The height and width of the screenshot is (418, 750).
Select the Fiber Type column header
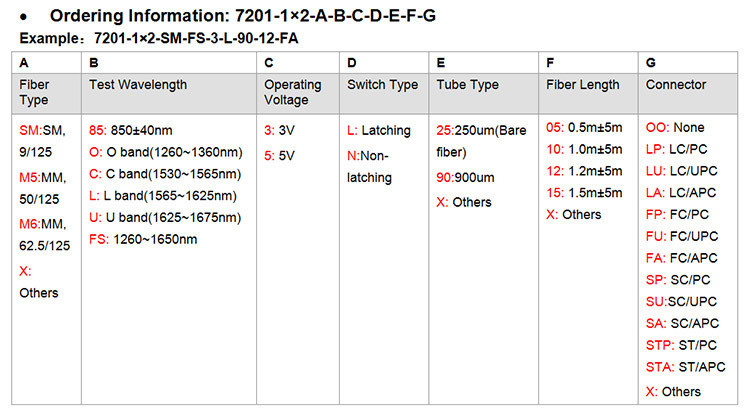(34, 93)
